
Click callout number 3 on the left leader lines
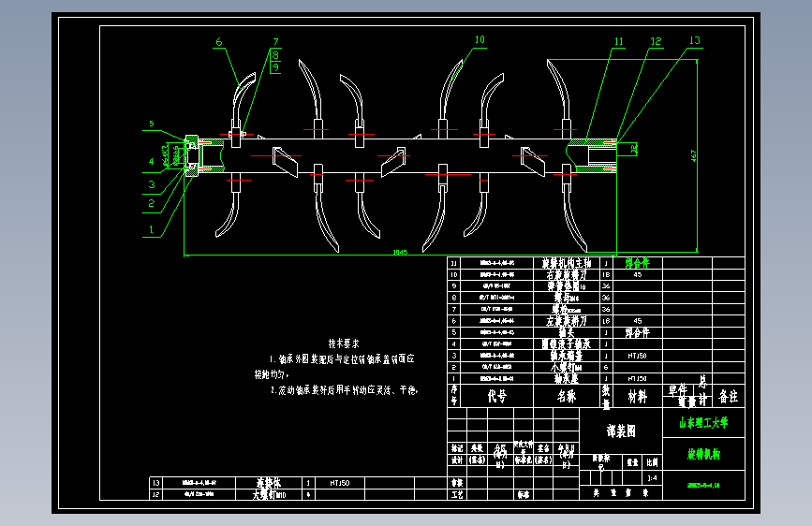pyautogui.click(x=152, y=184)
